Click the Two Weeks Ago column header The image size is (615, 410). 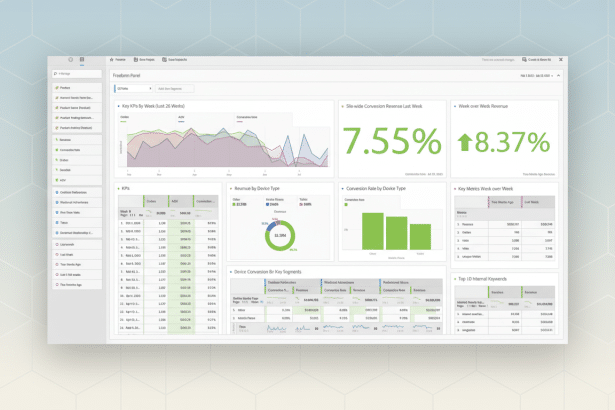click(505, 202)
